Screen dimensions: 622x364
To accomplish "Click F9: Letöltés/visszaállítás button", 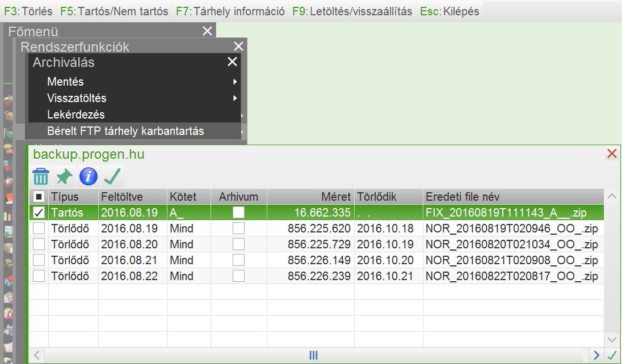I will (352, 11).
